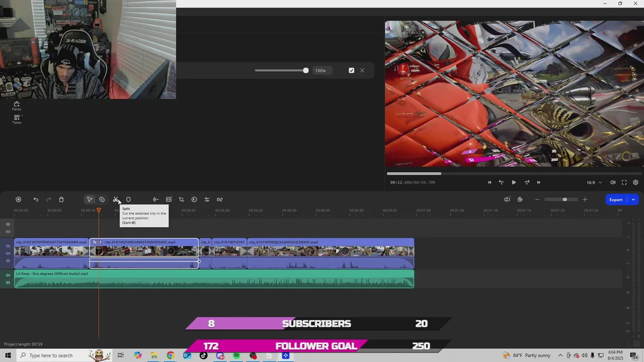Viewport: 644px width, 362px height.
Task: Jump to previous clip in preview
Action: click(x=490, y=183)
